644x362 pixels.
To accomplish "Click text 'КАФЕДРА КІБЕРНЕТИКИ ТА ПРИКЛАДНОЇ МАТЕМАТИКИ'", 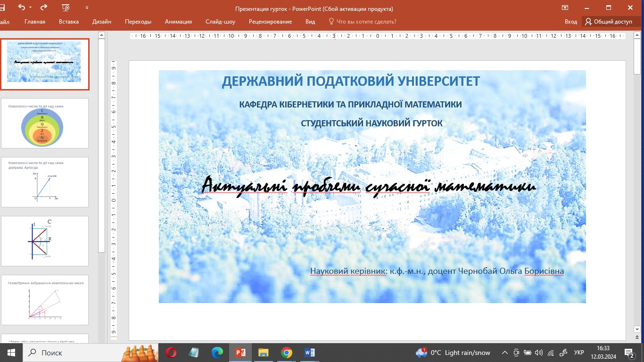I will pyautogui.click(x=351, y=104).
